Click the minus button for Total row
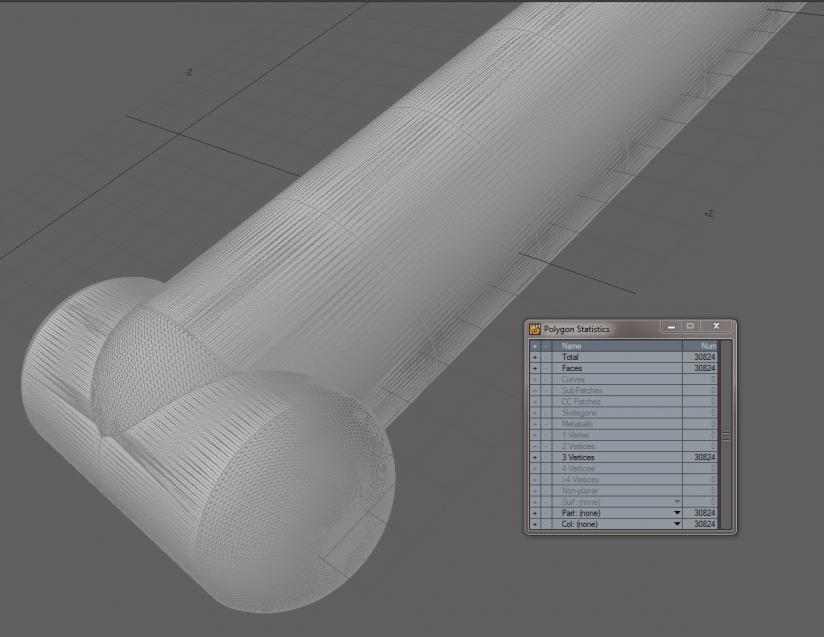This screenshot has height=637, width=824. pyautogui.click(x=546, y=357)
